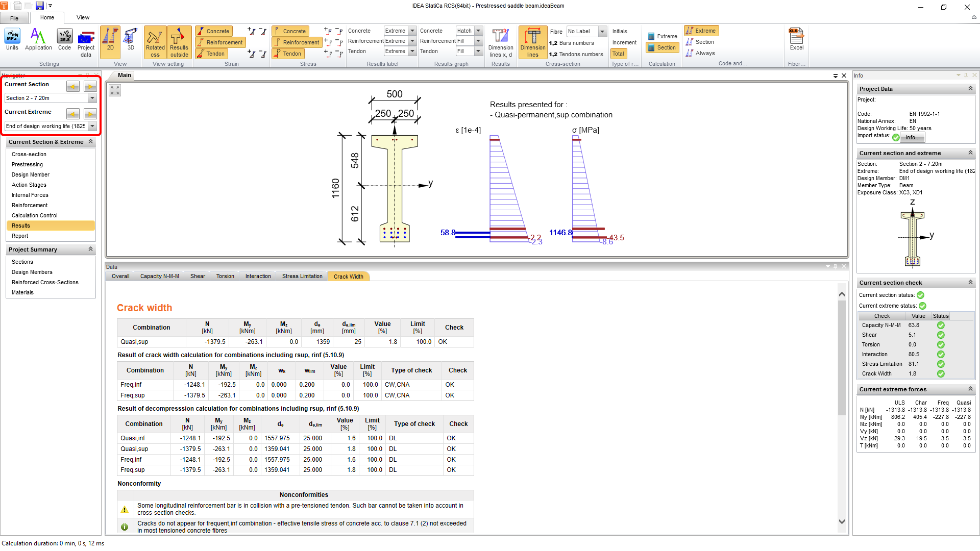Open the Units settings icon
Viewport: 980px width, 551px height.
pos(12,40)
